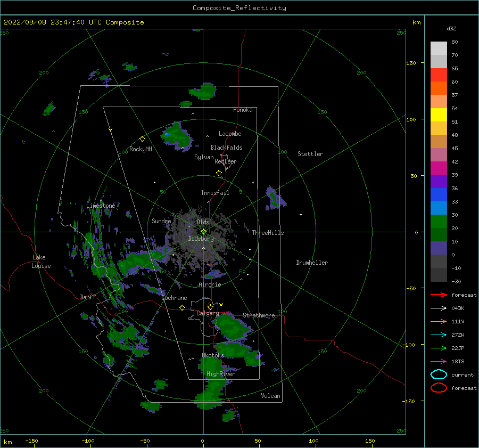Click the green storm cell southeast of Calgary

(x=233, y=327)
